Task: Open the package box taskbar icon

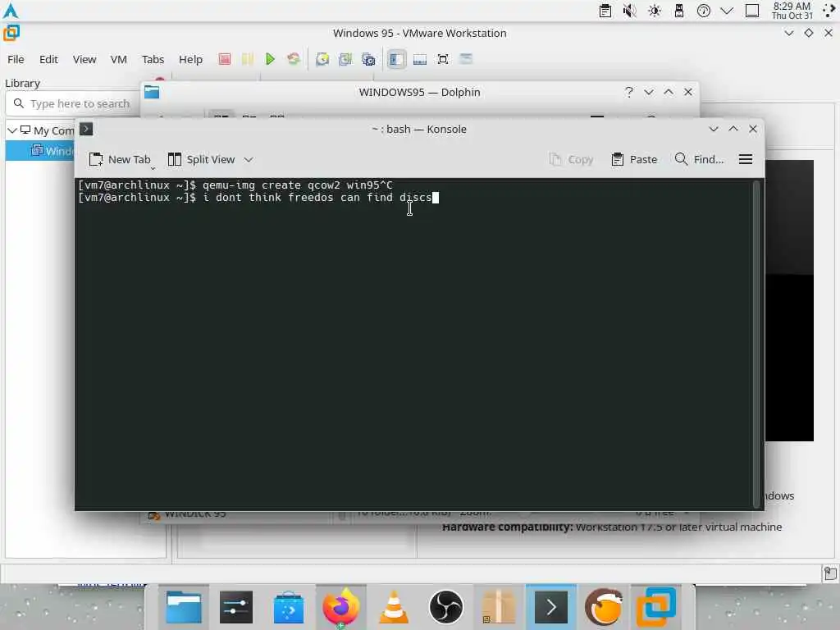Action: [x=499, y=607]
